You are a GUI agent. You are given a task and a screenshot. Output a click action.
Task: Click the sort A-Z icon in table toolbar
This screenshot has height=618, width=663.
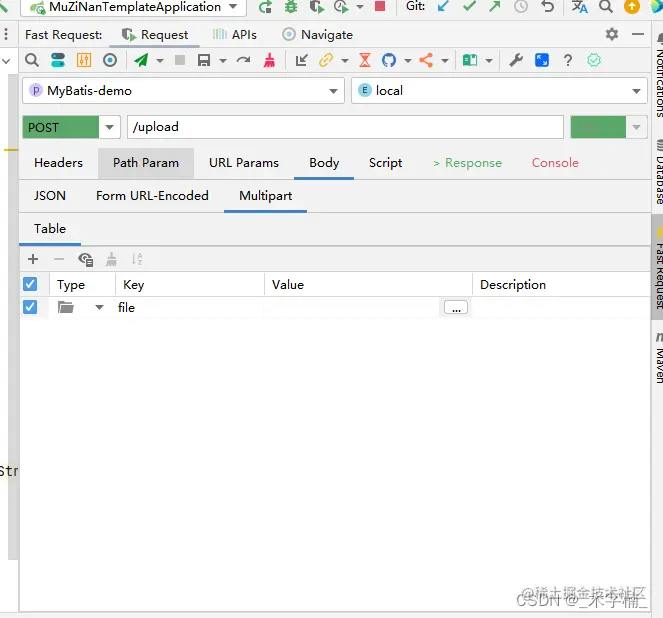137,259
